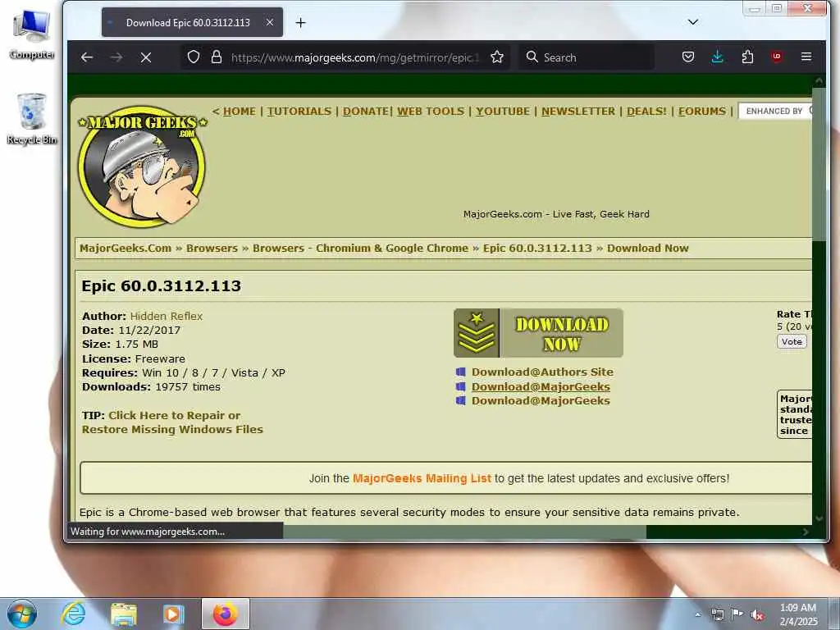Click the muted volume tray icon
This screenshot has height=630, width=840.
757,614
